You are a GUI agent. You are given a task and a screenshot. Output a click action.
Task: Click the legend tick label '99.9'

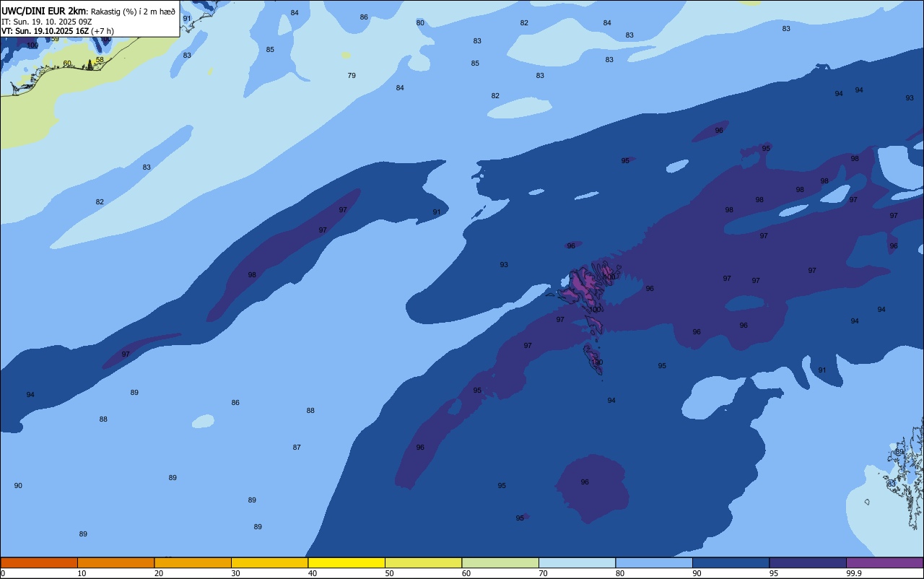click(853, 573)
